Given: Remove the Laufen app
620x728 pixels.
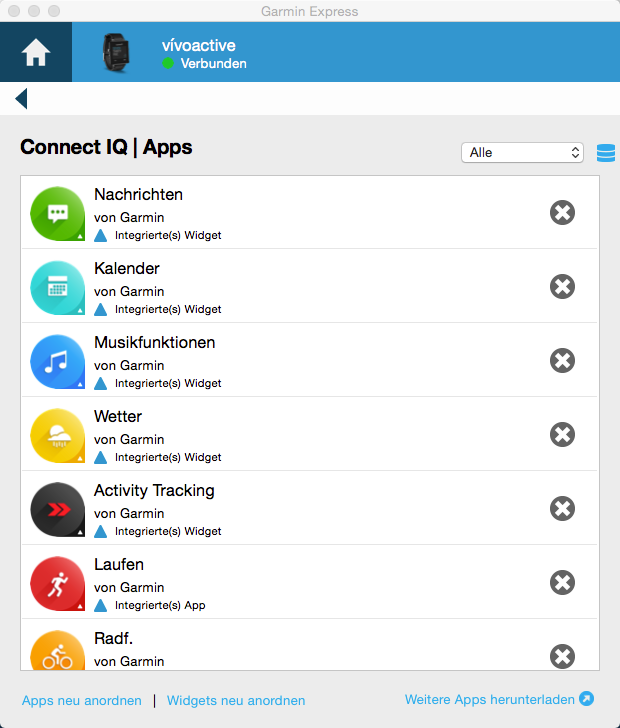Looking at the screenshot, I should (x=562, y=582).
